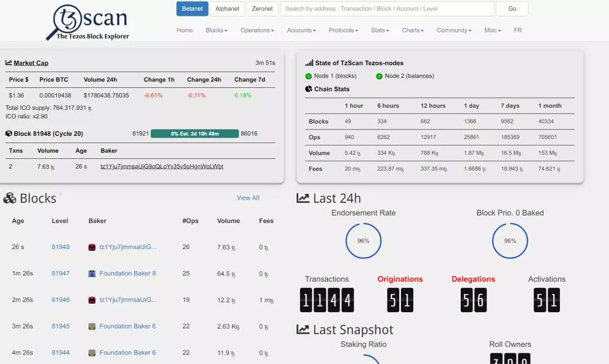Click View All blocks link
Image resolution: width=609 pixels, height=364 pixels.
pyautogui.click(x=248, y=198)
